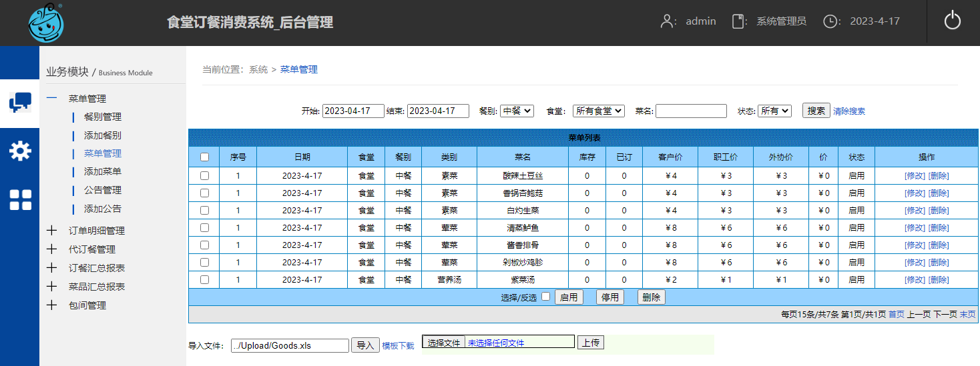
Task: Click the power logout icon
Action: 953,21
